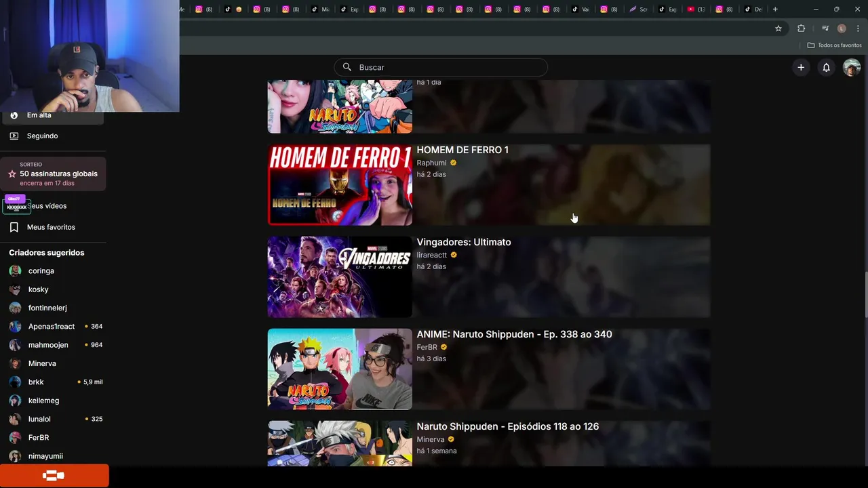Click the title Vingadores: Ultimato
868x488 pixels.
(x=464, y=242)
